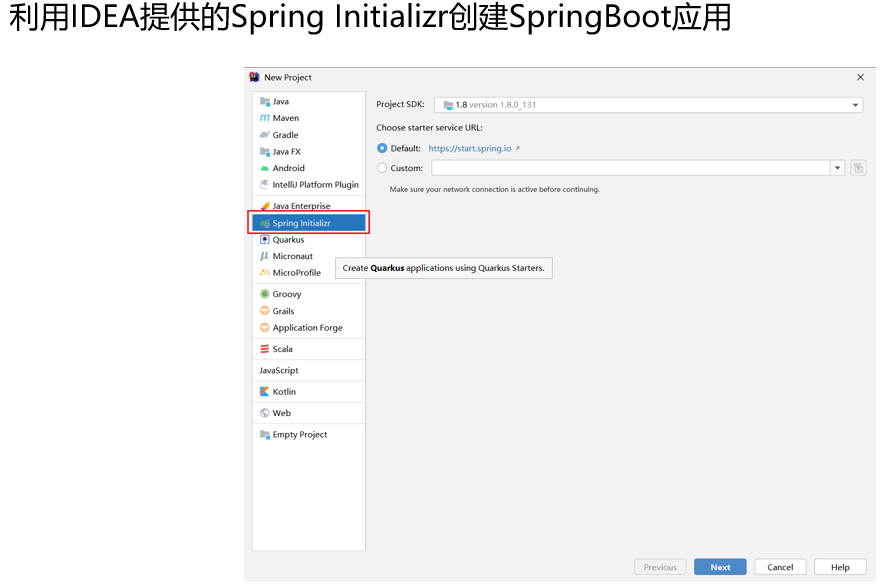Click the external link arrow after start.spring.io

coord(517,148)
